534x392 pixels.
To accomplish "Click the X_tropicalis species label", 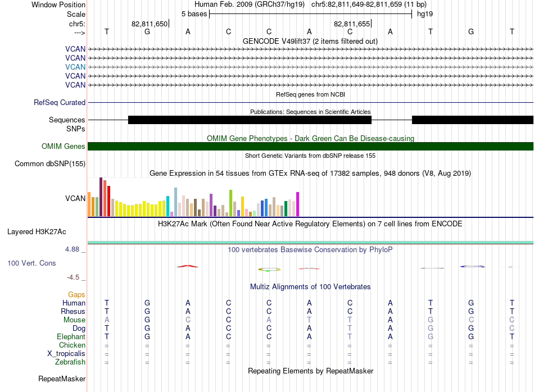I will point(66,354).
